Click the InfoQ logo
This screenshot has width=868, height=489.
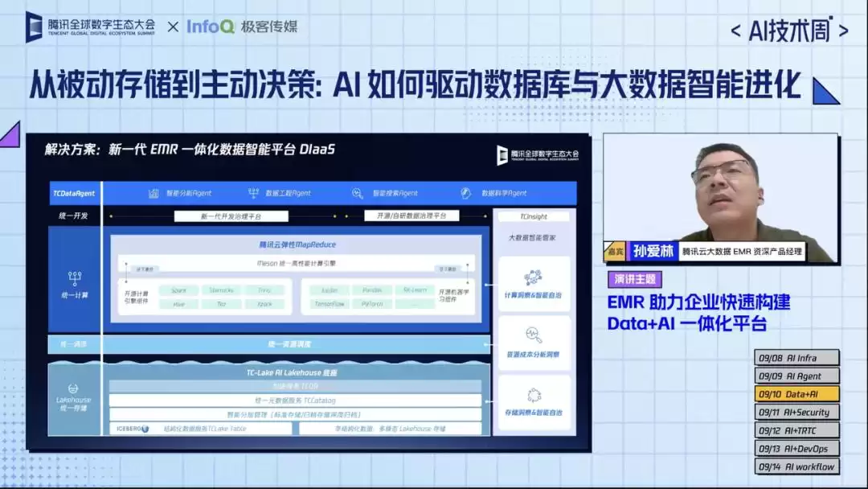211,26
